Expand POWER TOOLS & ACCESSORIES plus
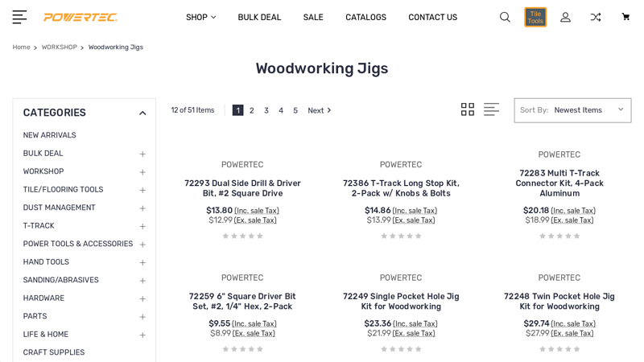 click(x=142, y=245)
